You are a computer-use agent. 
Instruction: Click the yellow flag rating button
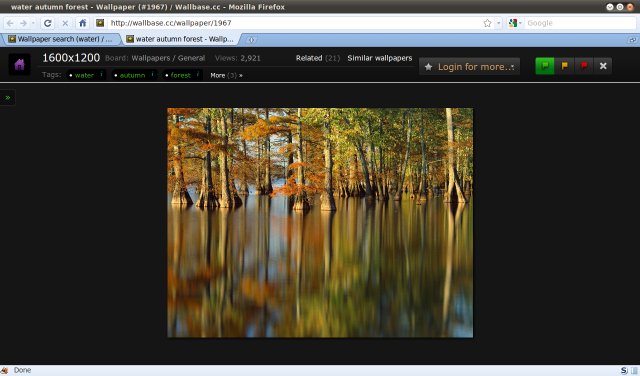[x=564, y=66]
